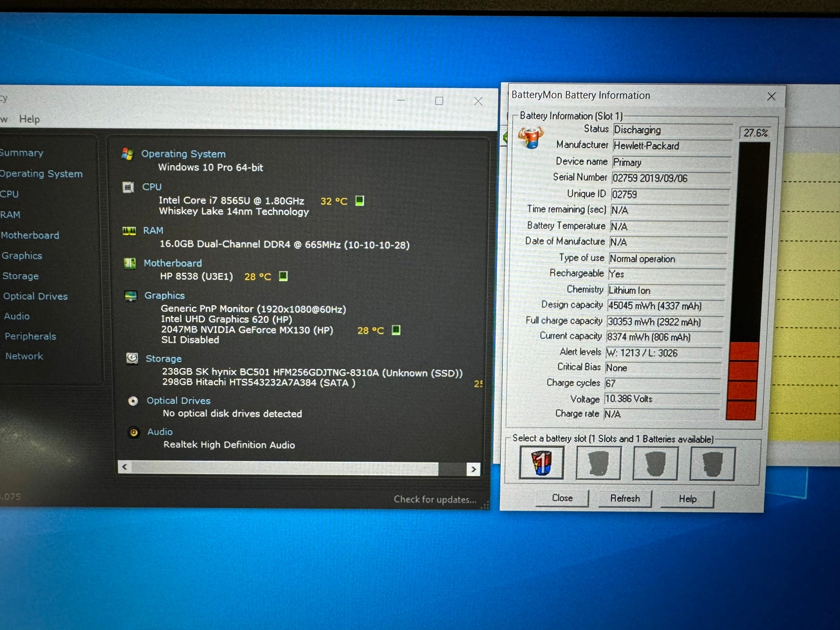Image resolution: width=840 pixels, height=630 pixels.
Task: Click the green motherboard temperature indicator icon
Action: [x=283, y=276]
